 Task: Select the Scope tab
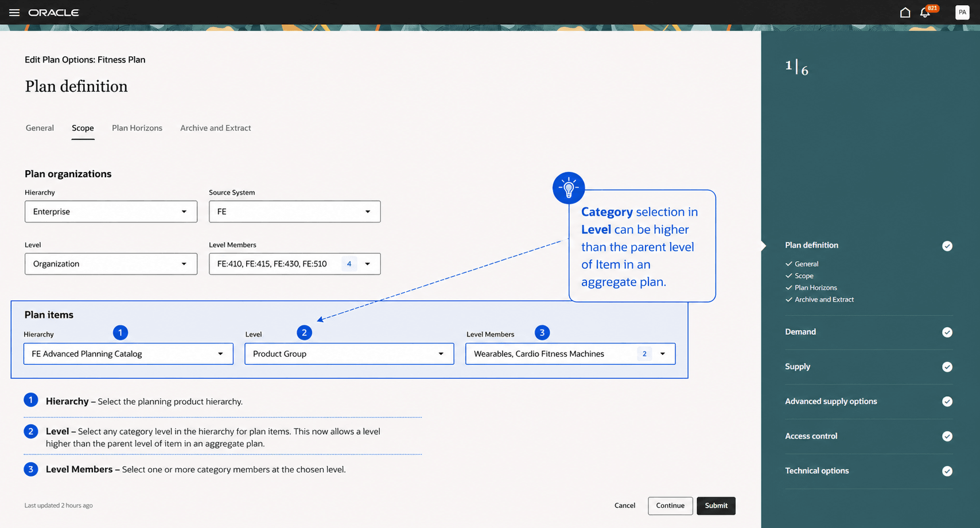[83, 128]
